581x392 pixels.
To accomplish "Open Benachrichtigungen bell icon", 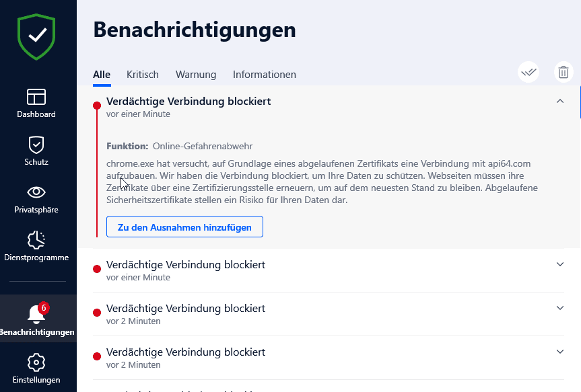I will pos(36,320).
